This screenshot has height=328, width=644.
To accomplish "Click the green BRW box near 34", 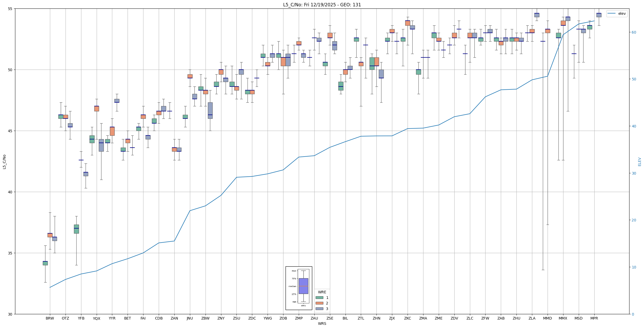I will [x=45, y=263].
